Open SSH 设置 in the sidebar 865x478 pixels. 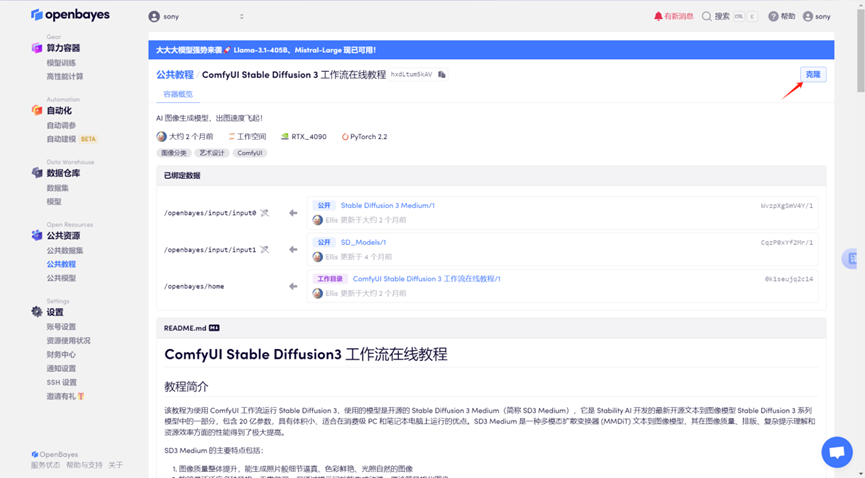[x=62, y=382]
